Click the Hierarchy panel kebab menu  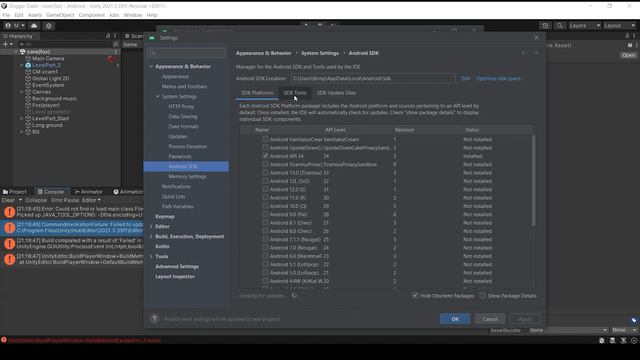[115, 36]
